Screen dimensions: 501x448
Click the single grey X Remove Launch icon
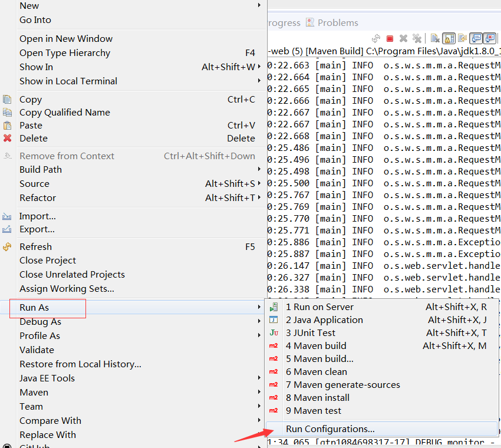pyautogui.click(x=404, y=39)
